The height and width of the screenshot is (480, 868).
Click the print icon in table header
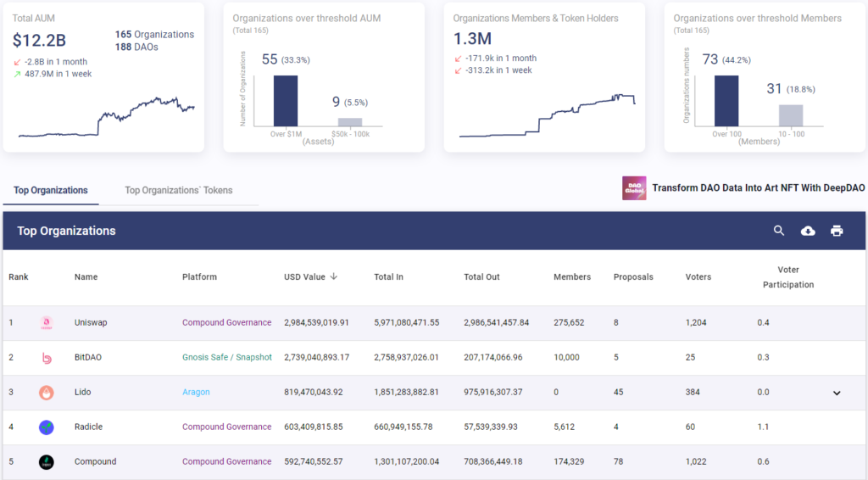[837, 231]
